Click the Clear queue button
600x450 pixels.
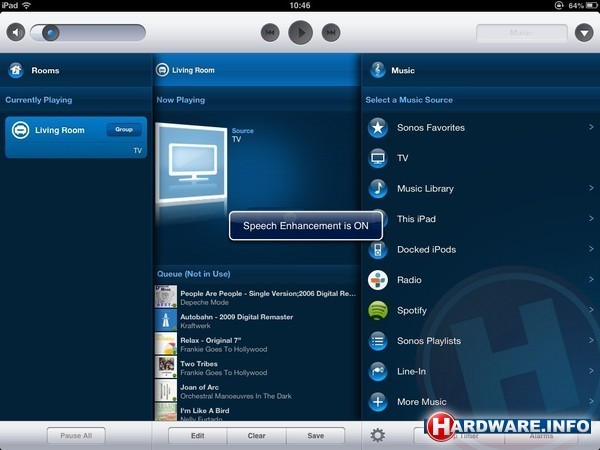pos(256,435)
